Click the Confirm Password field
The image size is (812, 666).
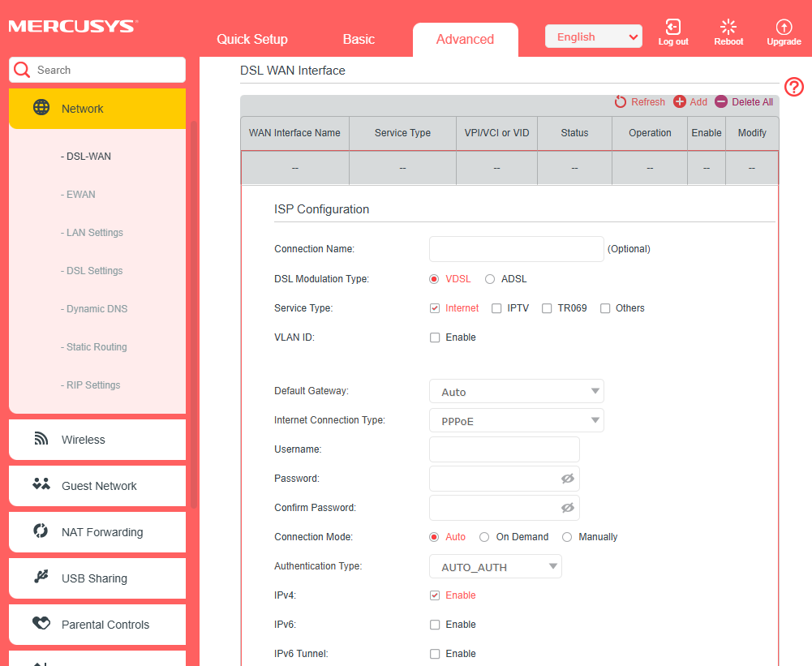[x=505, y=508]
